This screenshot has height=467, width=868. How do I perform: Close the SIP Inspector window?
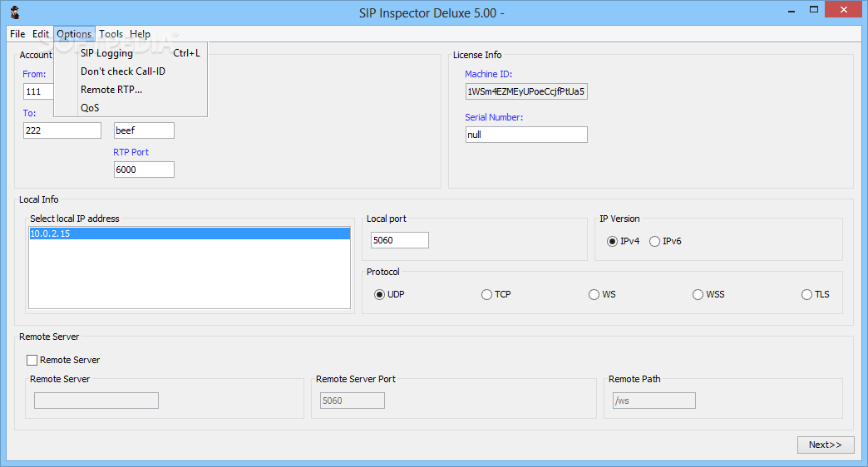pyautogui.click(x=844, y=9)
